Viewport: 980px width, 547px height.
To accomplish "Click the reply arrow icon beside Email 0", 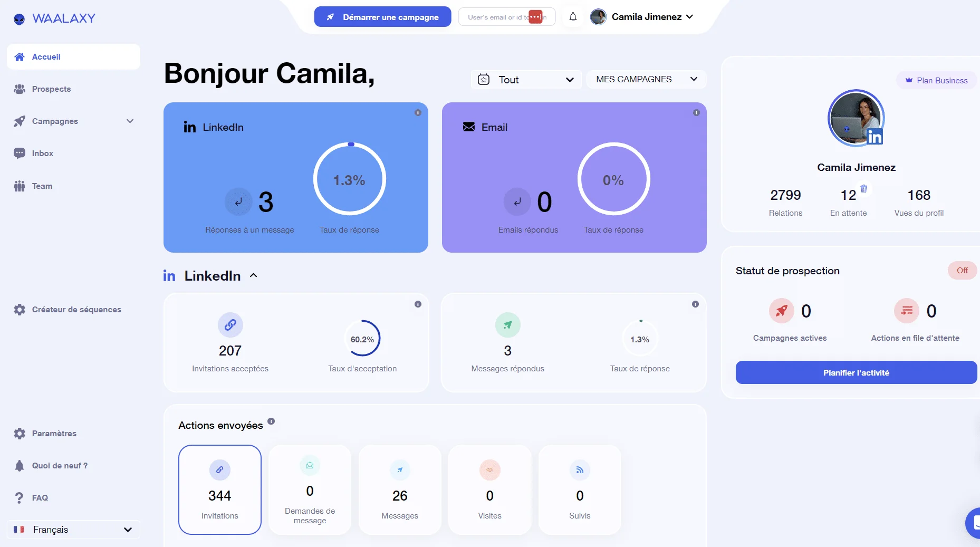I will (517, 201).
